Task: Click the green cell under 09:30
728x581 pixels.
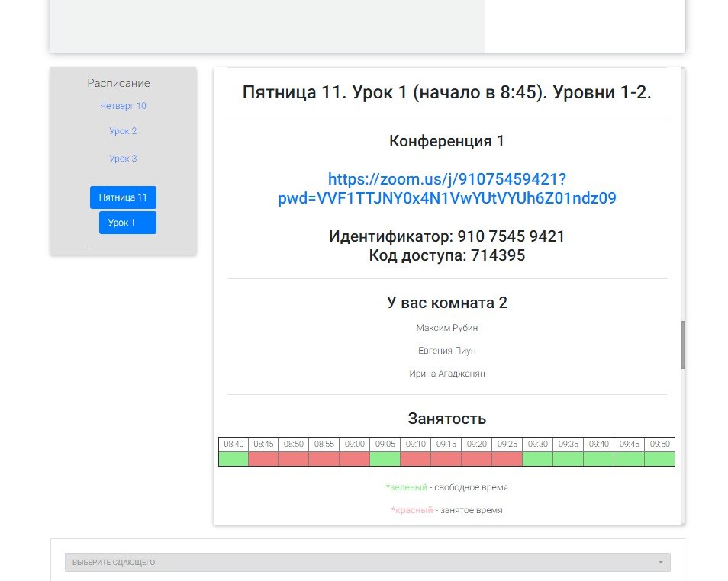Action: pos(538,459)
